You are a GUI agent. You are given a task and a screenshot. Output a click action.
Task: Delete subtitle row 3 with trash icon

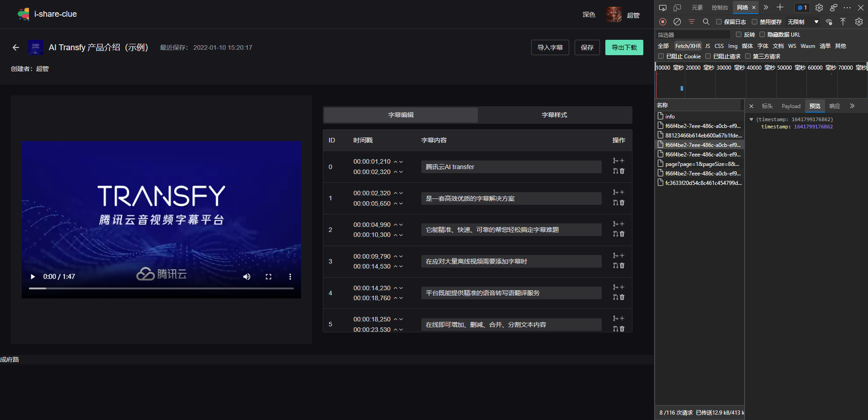click(622, 265)
